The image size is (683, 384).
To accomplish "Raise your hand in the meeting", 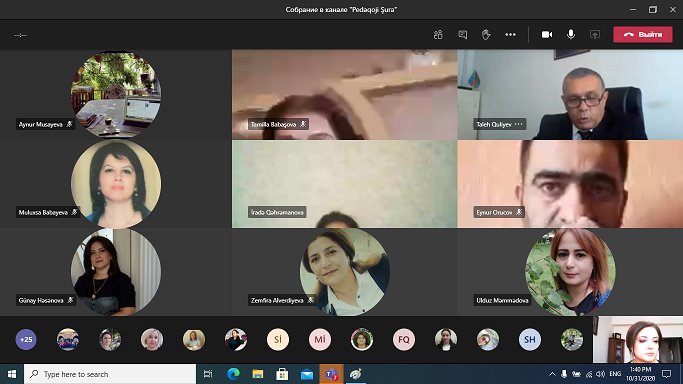I will [x=486, y=35].
